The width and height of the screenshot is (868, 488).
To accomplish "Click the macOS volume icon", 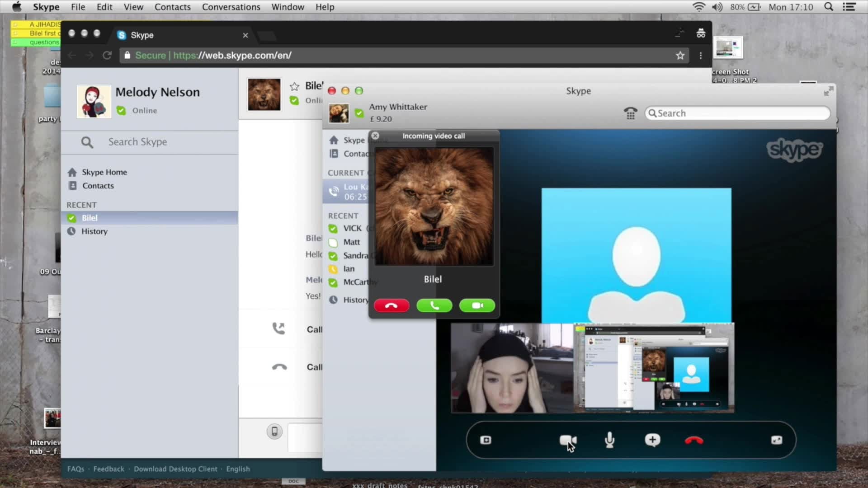I will 717,7.
